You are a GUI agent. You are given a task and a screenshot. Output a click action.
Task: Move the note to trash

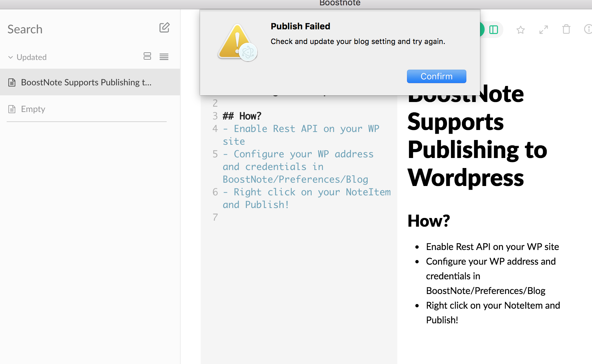[x=566, y=29]
